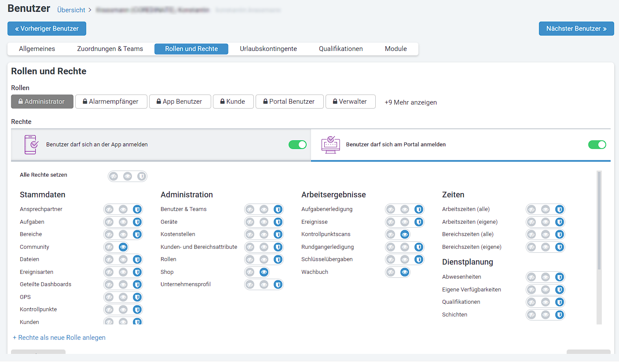Screen dimensions: 619x364
Task: Select shield icon in Alle Rechte setzen
Action: [141, 176]
